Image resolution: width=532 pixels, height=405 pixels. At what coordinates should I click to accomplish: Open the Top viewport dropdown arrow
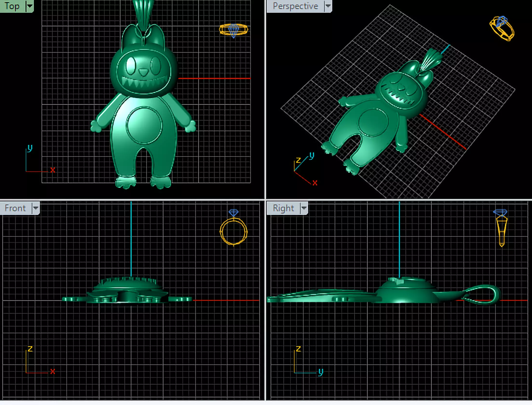point(30,6)
